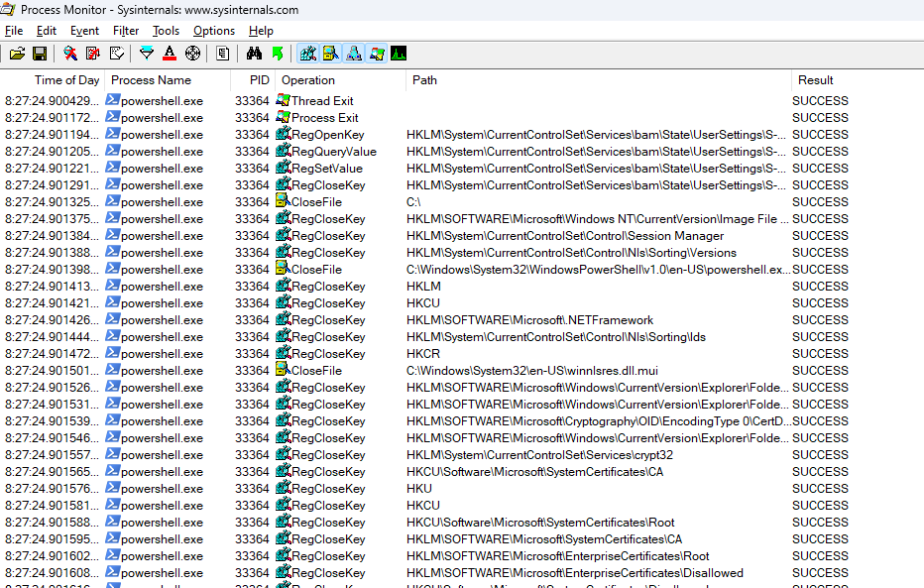The width and height of the screenshot is (924, 588).
Task: Click the file icon of the C:\ CloseFile row
Action: (284, 201)
